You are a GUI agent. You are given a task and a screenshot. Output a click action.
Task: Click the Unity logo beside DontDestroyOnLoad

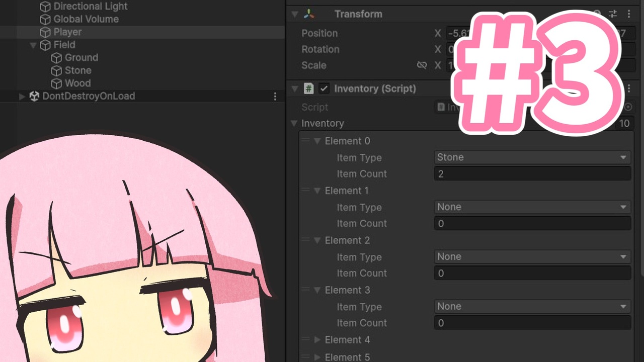tap(34, 96)
